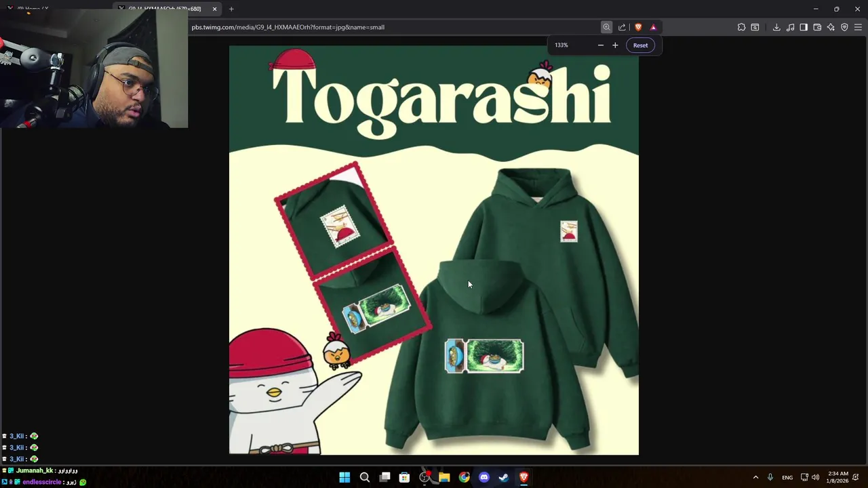Minimize the Brave browser window

(816, 9)
